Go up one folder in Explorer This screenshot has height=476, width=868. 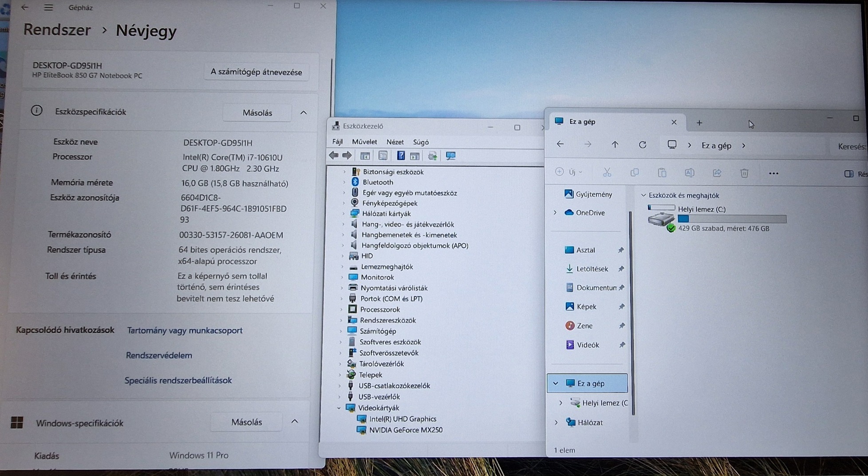pyautogui.click(x=615, y=145)
